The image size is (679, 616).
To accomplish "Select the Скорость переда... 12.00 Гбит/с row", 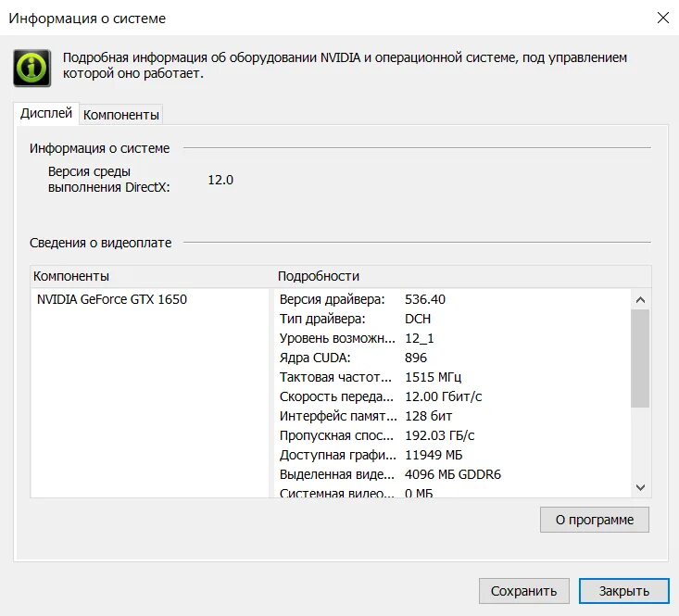I will (x=453, y=396).
